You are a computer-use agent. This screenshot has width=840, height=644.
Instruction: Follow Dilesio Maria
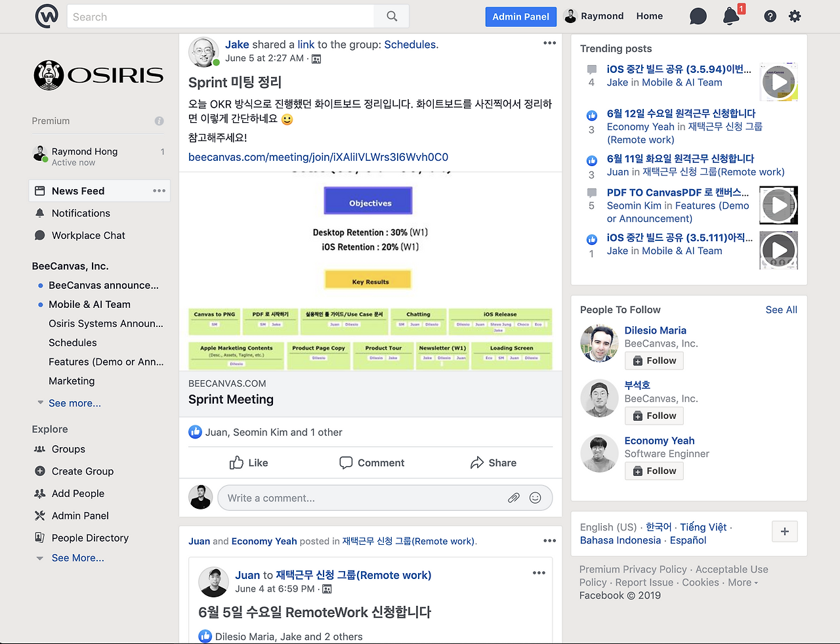pos(654,360)
